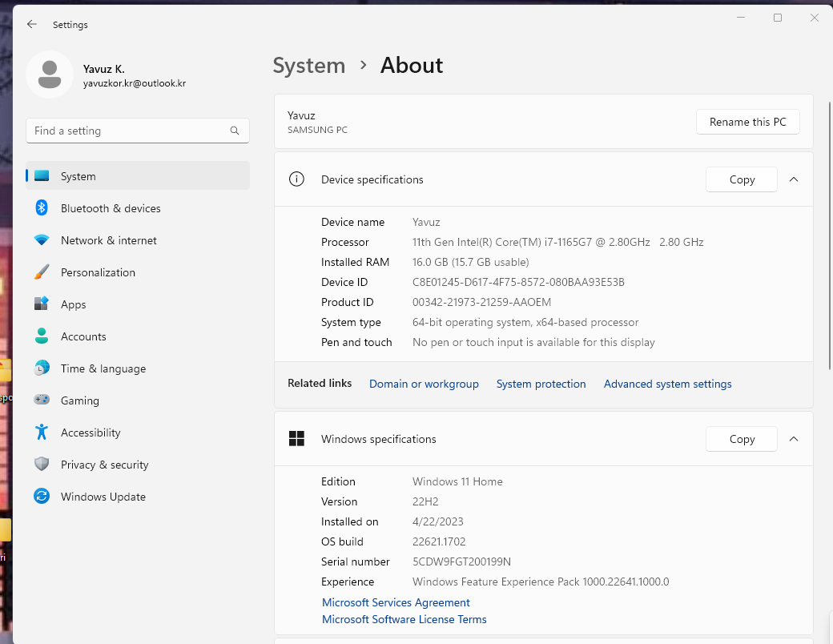Click the Installed RAM value 16.0 GB

click(x=470, y=262)
